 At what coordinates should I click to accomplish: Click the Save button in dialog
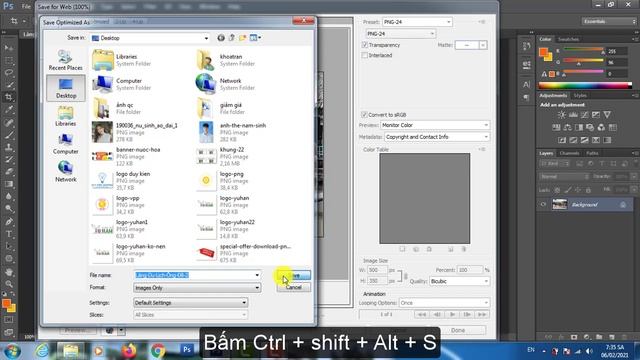pyautogui.click(x=293, y=275)
